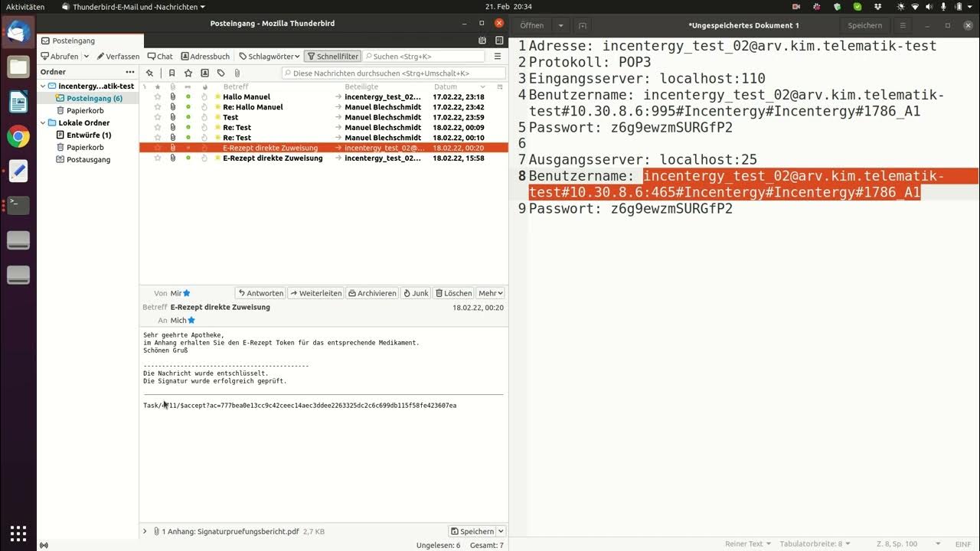This screenshot has height=551, width=980.
Task: Click the star next to recipient Mich
Action: point(191,321)
